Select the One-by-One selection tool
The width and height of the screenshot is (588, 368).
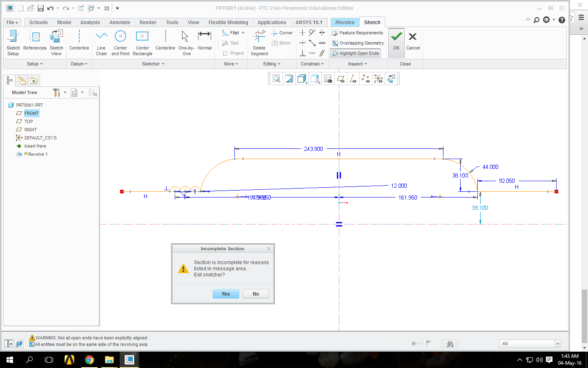[x=186, y=43]
